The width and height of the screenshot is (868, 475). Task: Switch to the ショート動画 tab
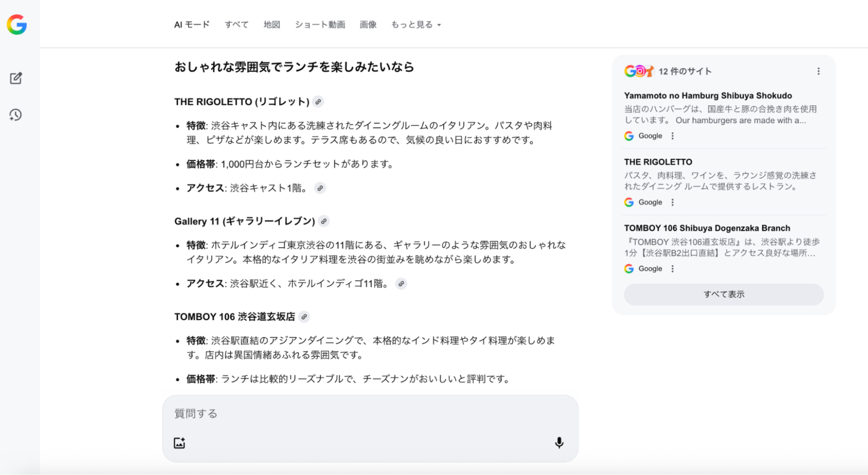point(320,24)
